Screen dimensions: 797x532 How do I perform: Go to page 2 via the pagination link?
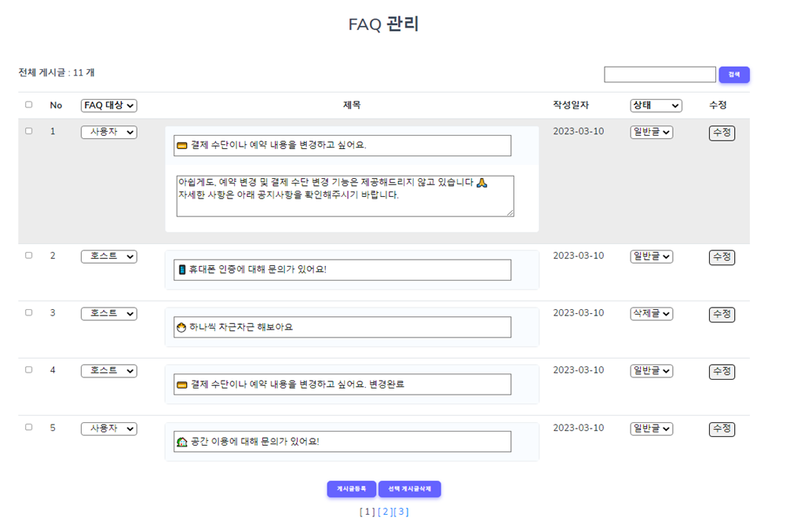pos(384,512)
